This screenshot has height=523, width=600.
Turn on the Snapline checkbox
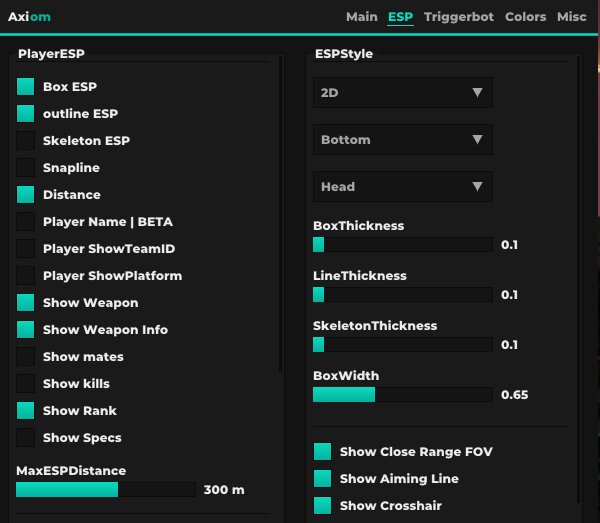pyautogui.click(x=26, y=168)
